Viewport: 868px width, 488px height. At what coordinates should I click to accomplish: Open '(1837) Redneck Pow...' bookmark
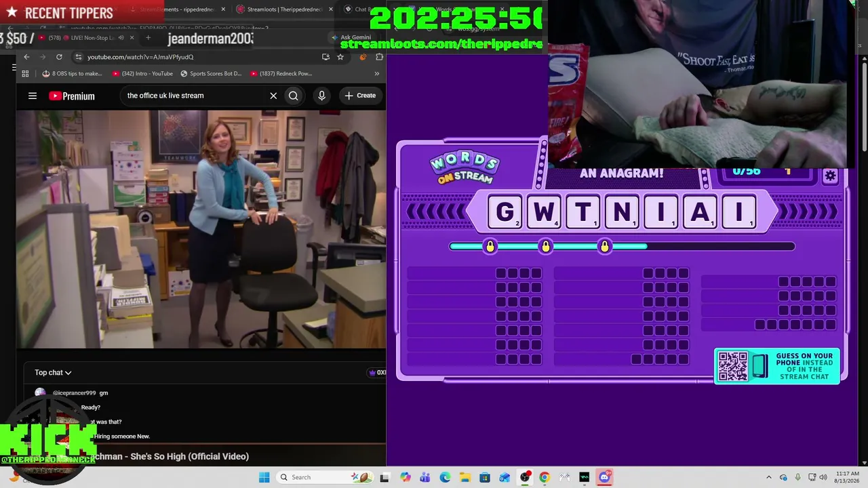pos(281,73)
